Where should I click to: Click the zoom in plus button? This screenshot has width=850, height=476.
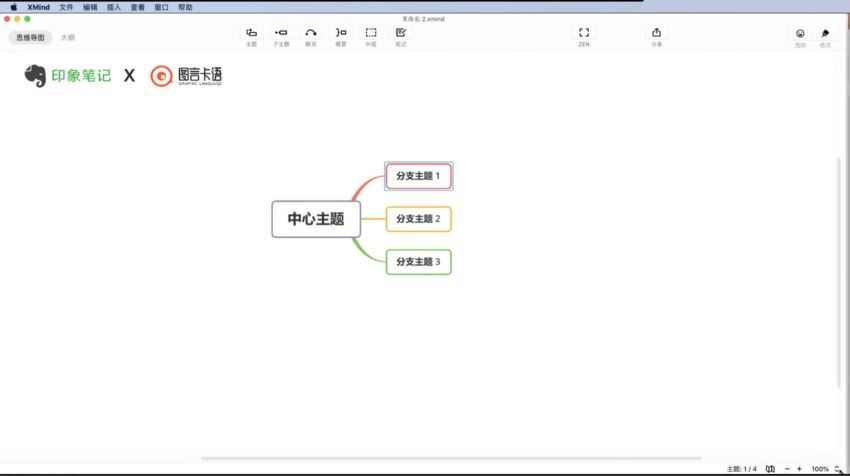799,469
